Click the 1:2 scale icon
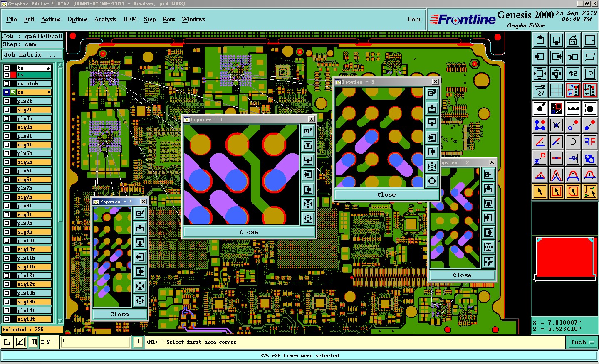The image size is (599, 364). [573, 74]
